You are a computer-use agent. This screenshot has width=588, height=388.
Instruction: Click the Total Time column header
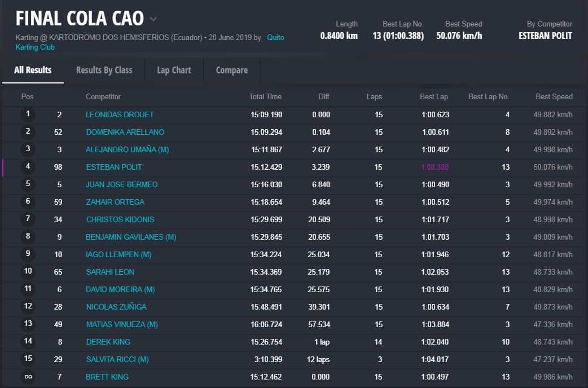coord(265,96)
